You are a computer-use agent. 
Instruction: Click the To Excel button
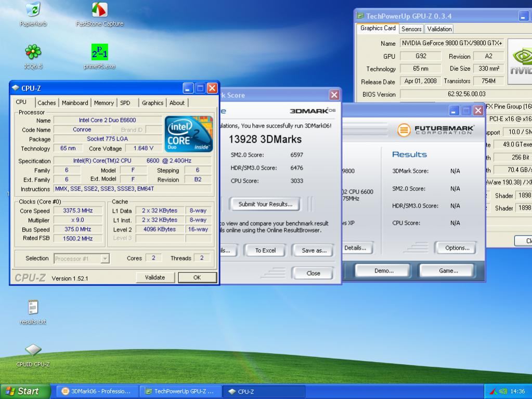tap(265, 250)
